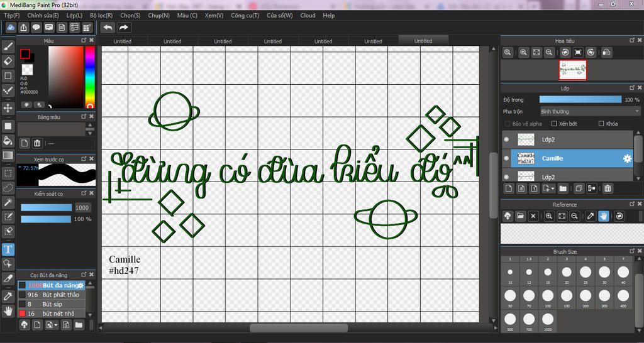Choose the Bút sáp brush
The width and height of the screenshot is (644, 343).
pos(52,304)
